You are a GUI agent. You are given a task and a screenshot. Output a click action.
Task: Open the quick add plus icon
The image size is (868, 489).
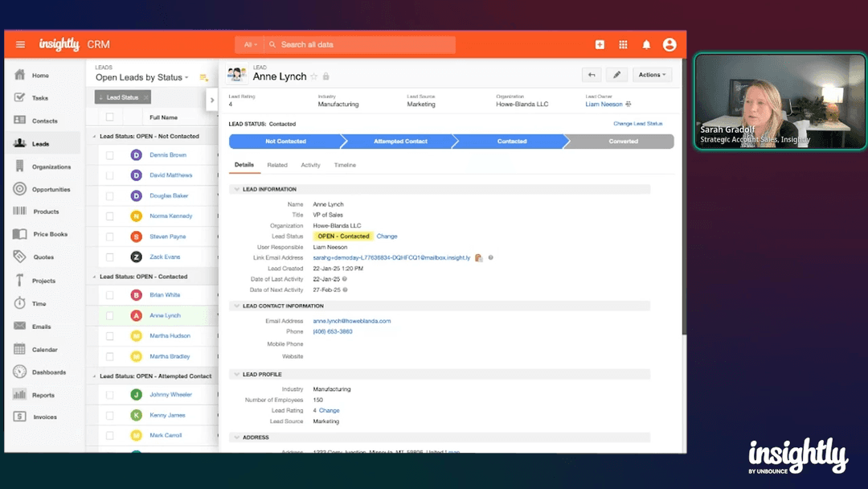(x=600, y=45)
